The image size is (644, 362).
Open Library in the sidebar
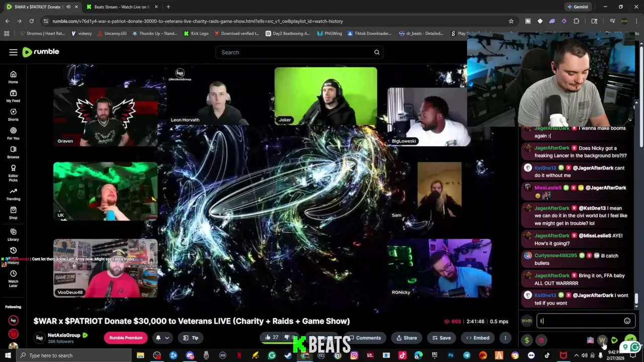(x=13, y=235)
